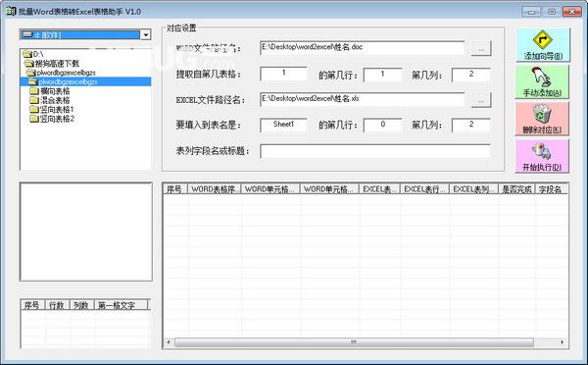Select the D:\ folder in tree
588x365 pixels.
(33, 54)
